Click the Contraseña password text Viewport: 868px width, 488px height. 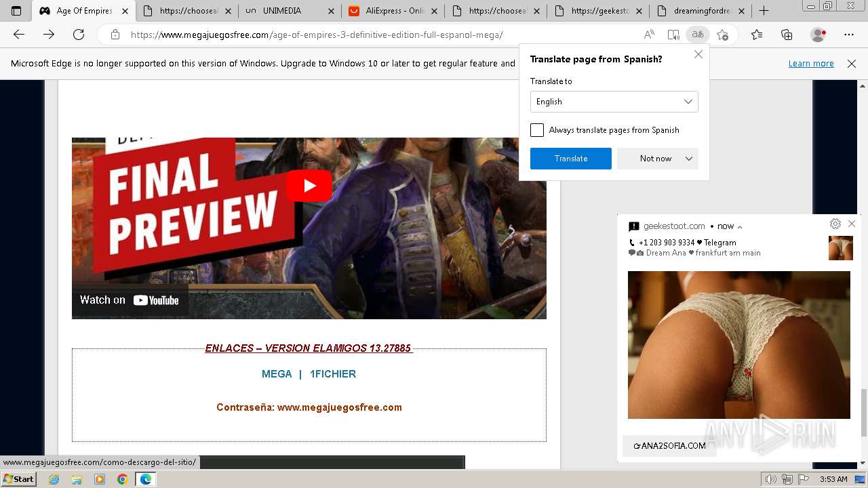coord(309,407)
